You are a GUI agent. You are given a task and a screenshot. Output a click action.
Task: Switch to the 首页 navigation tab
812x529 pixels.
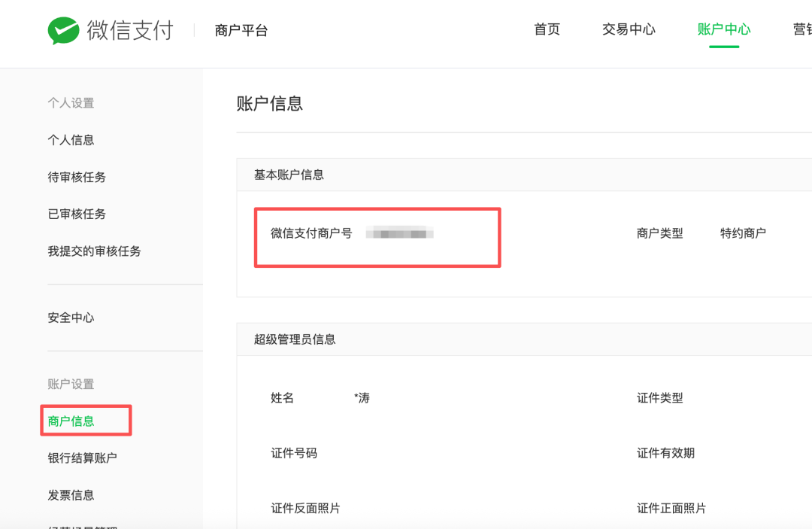547,29
